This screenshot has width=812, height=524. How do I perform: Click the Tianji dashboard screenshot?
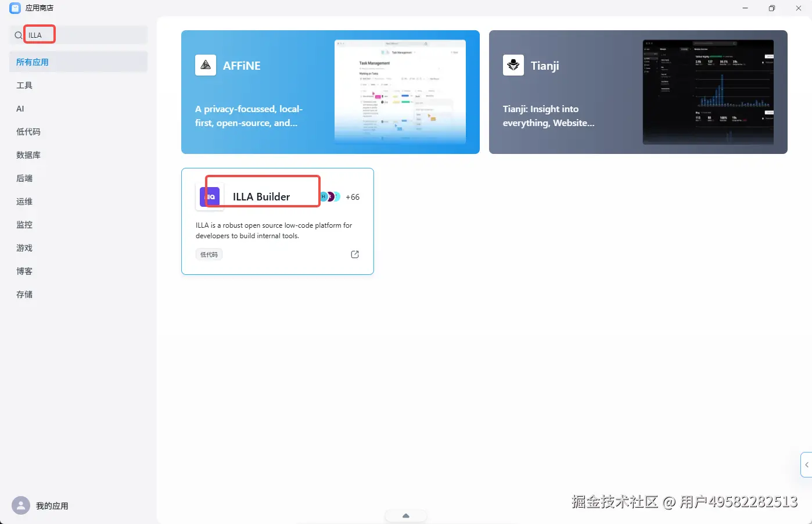[708, 92]
